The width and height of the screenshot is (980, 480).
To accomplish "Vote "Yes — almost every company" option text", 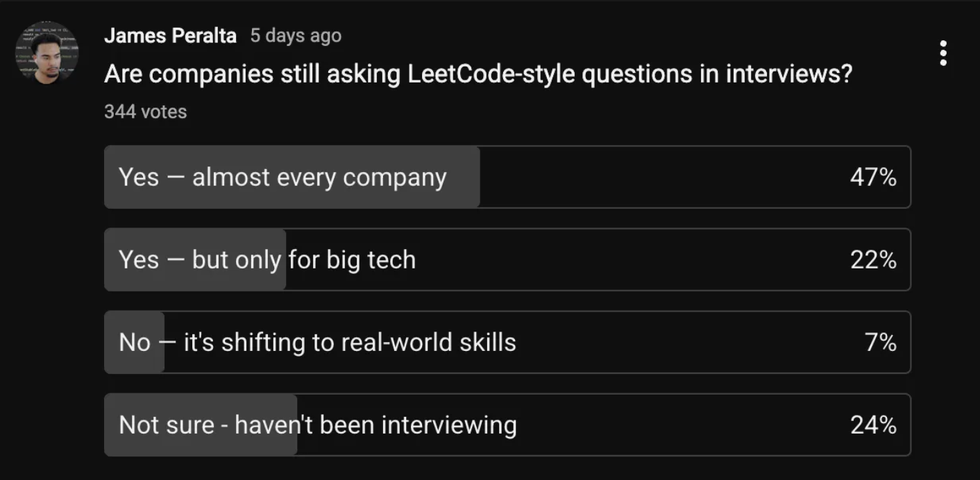I will pos(282,178).
